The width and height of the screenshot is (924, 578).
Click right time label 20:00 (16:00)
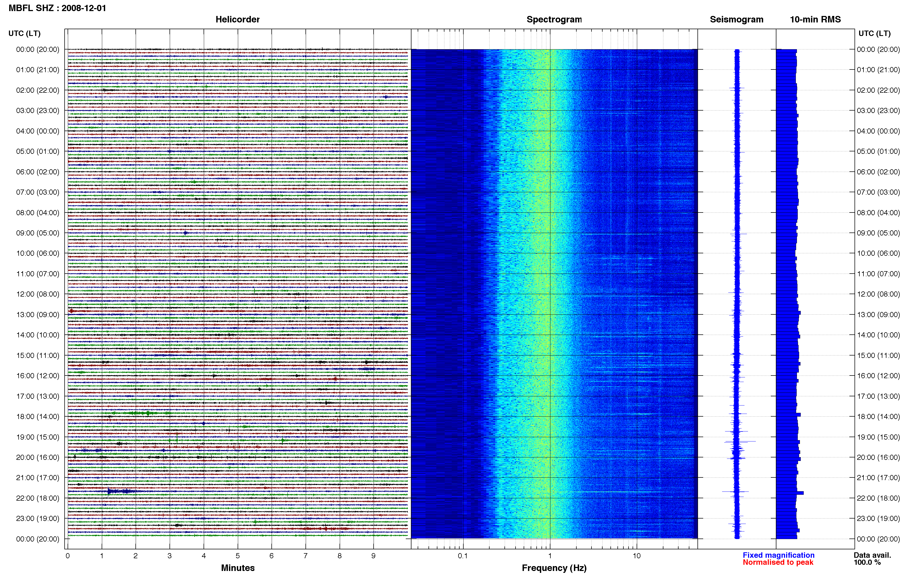878,457
